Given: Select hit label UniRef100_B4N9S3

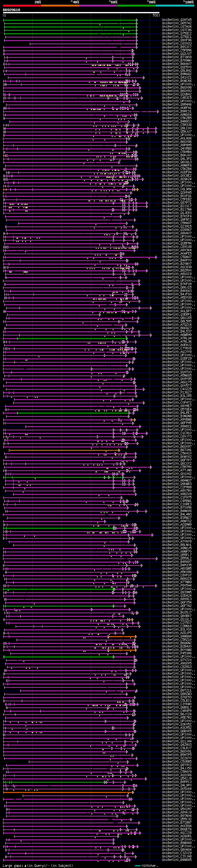Looking at the screenshot, I should coord(177,121).
